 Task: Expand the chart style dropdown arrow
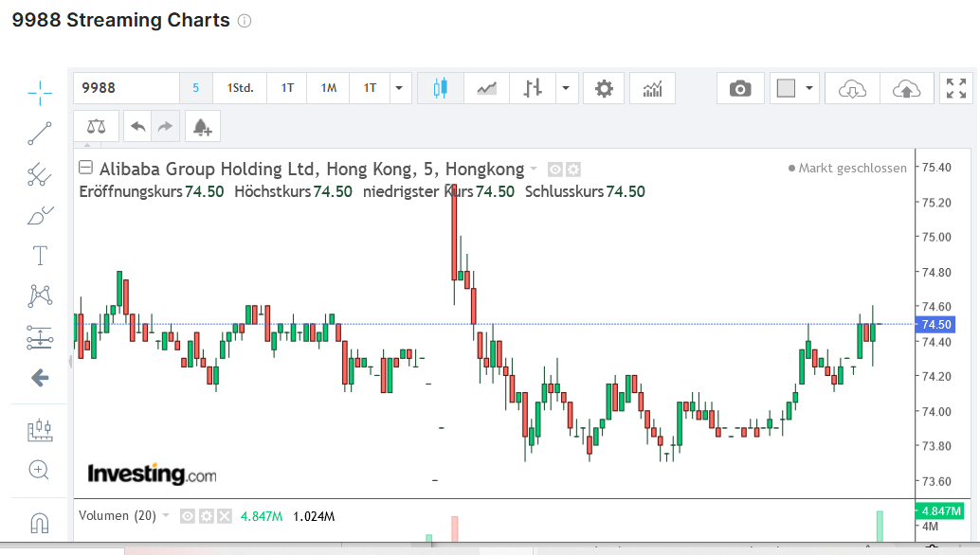tap(566, 88)
